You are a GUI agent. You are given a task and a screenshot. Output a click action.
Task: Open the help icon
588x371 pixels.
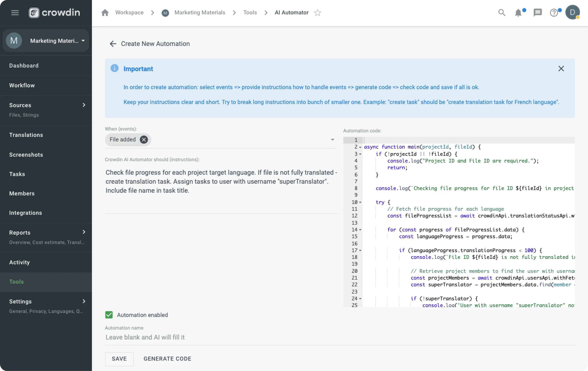(554, 12)
